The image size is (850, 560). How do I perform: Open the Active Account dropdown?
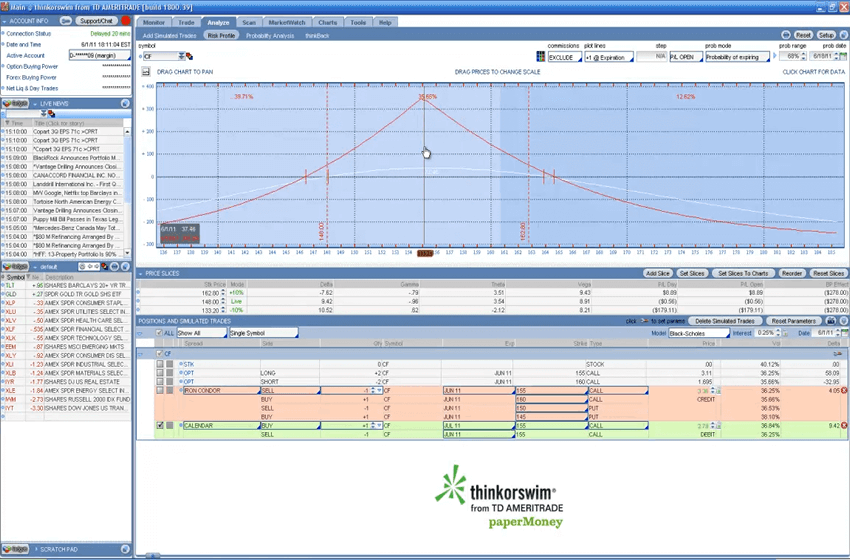tap(100, 55)
